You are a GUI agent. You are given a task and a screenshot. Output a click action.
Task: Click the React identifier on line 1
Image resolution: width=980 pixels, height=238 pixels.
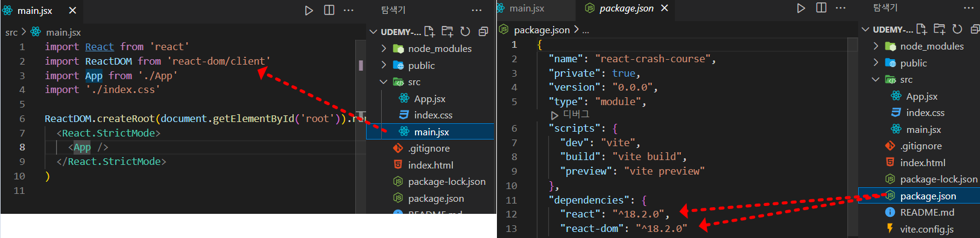(x=100, y=47)
